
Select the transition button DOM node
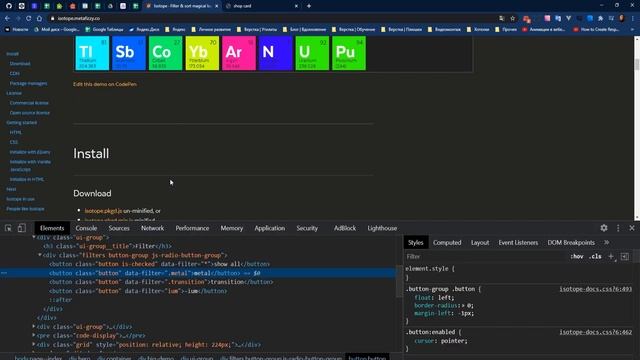[161, 282]
